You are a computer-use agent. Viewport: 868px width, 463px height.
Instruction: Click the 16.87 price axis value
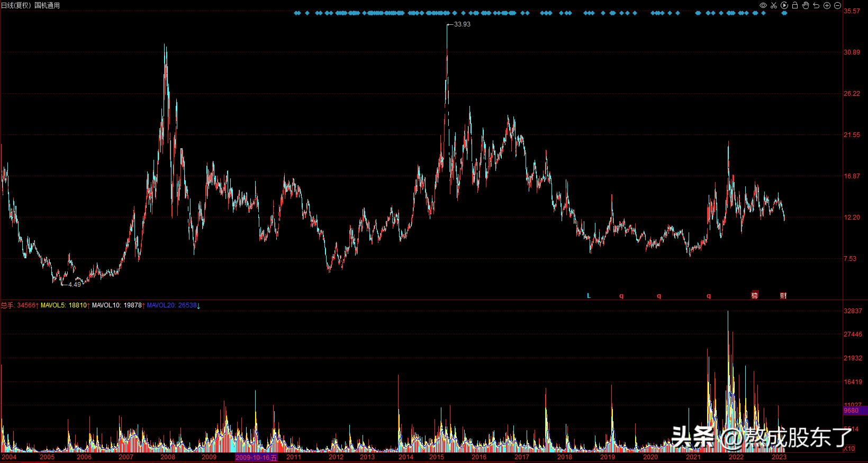pos(852,176)
